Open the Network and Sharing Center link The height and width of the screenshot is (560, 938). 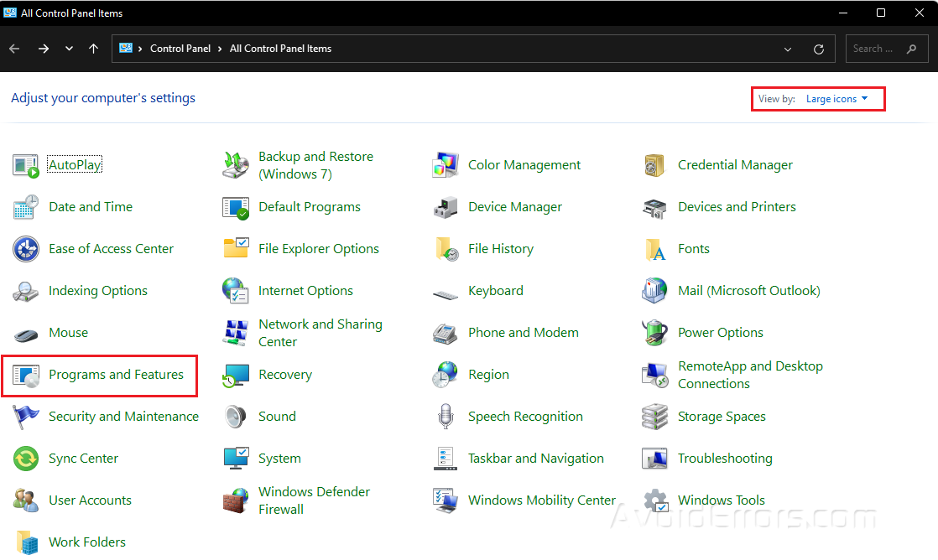(x=320, y=333)
